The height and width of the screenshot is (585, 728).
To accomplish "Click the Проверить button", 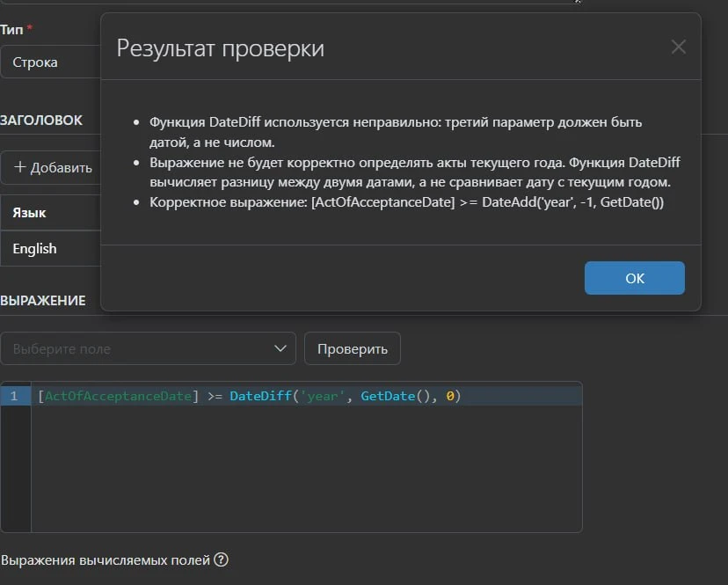I will (x=353, y=348).
